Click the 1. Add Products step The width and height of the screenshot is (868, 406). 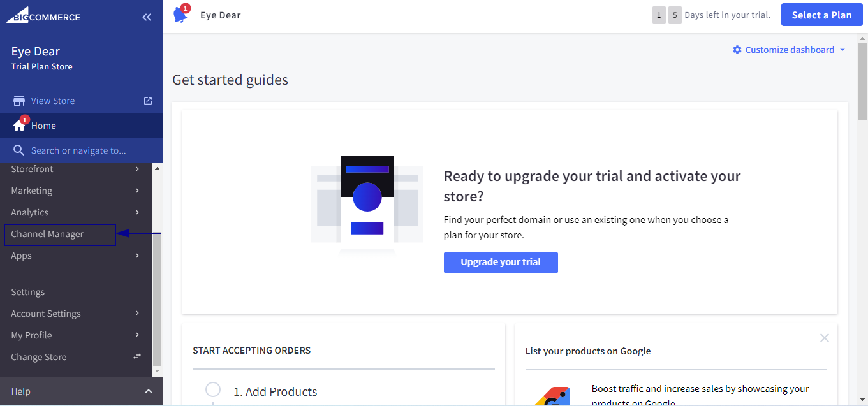[275, 391]
